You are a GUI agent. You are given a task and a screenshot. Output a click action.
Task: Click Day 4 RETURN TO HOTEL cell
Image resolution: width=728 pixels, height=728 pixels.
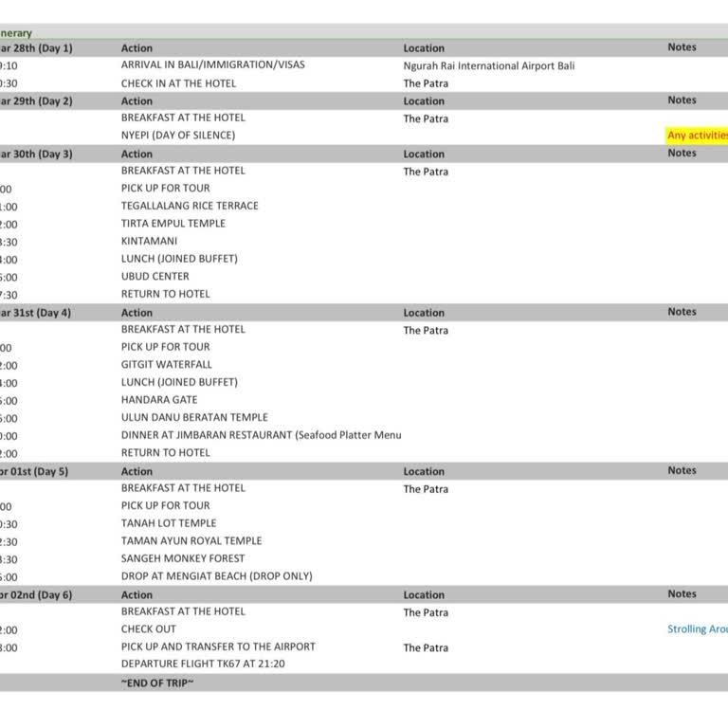point(165,453)
